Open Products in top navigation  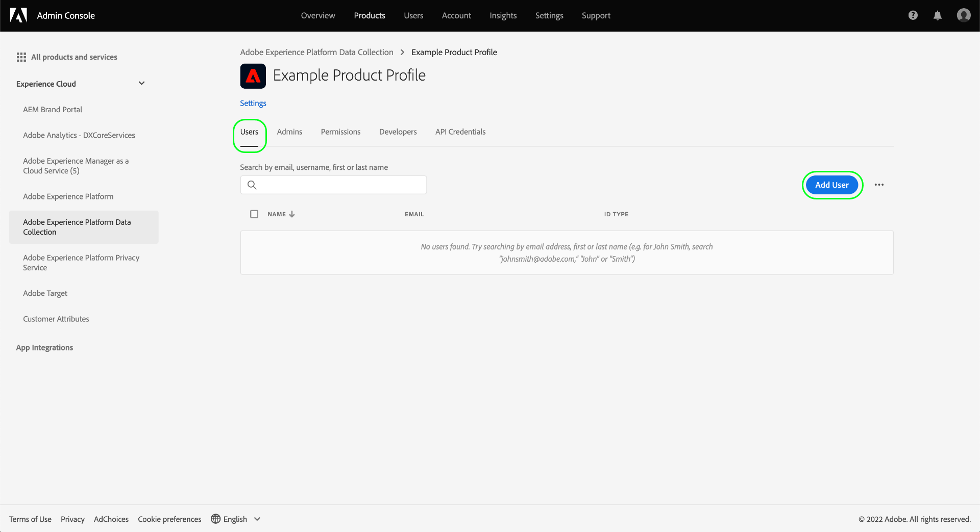pyautogui.click(x=370, y=15)
